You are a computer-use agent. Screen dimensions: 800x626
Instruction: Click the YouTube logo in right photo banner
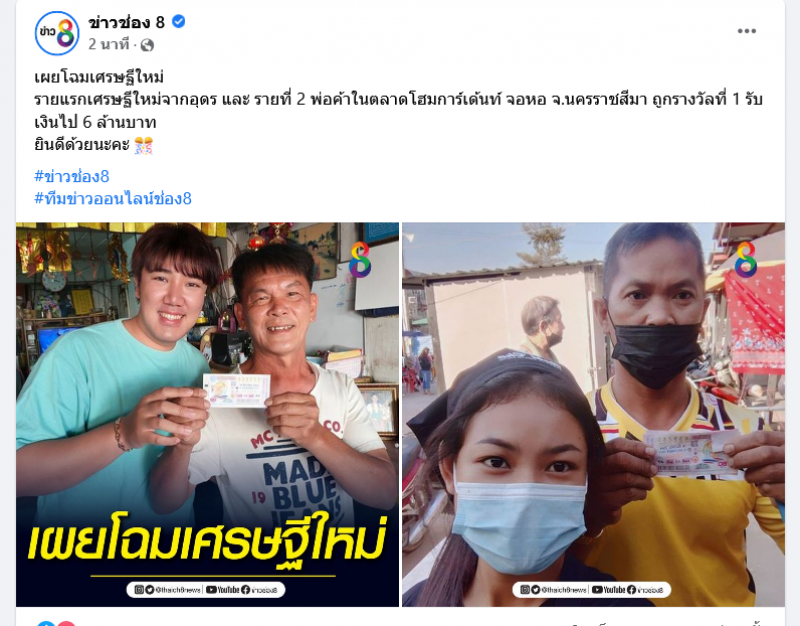pos(608,590)
